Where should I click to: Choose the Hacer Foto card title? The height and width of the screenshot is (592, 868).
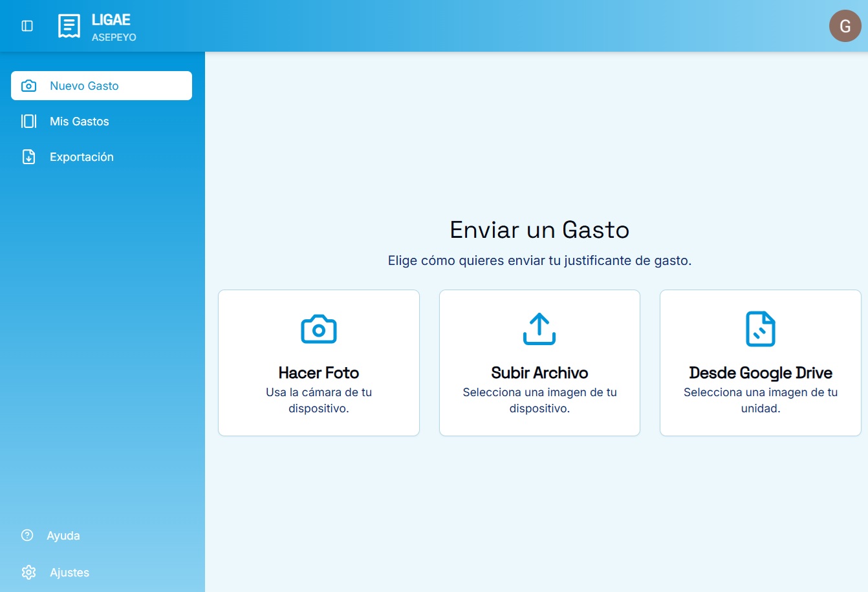319,373
